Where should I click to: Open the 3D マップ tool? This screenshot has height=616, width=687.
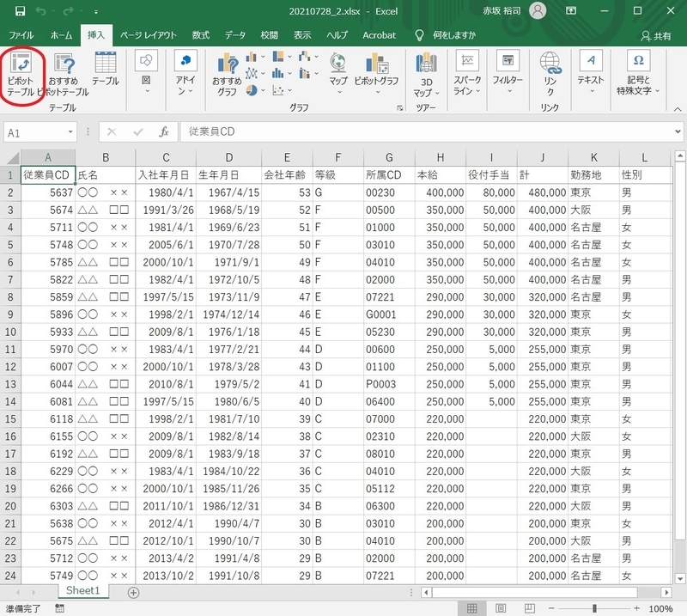(x=426, y=75)
